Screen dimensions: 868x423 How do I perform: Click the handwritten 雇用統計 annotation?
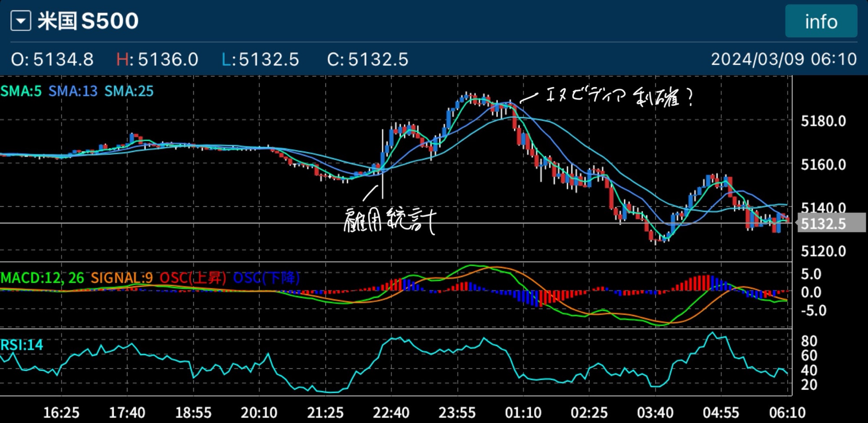(x=389, y=221)
